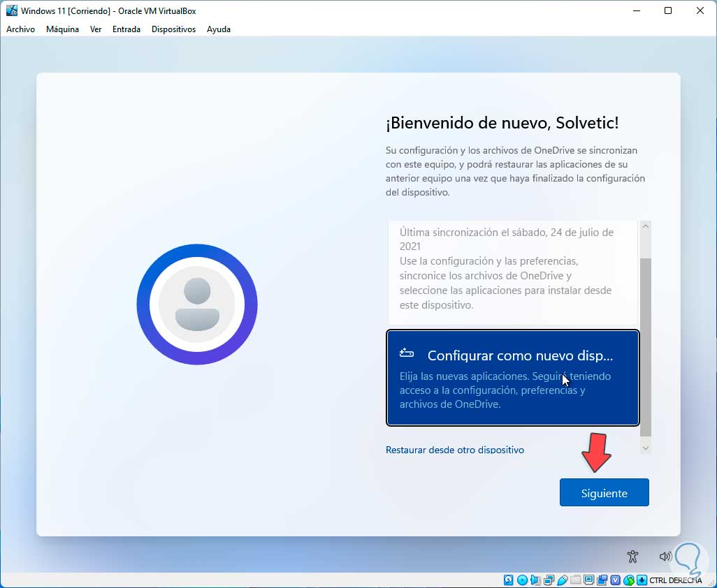This screenshot has height=588, width=717.
Task: Click the user avatar picture
Action: pos(197,304)
